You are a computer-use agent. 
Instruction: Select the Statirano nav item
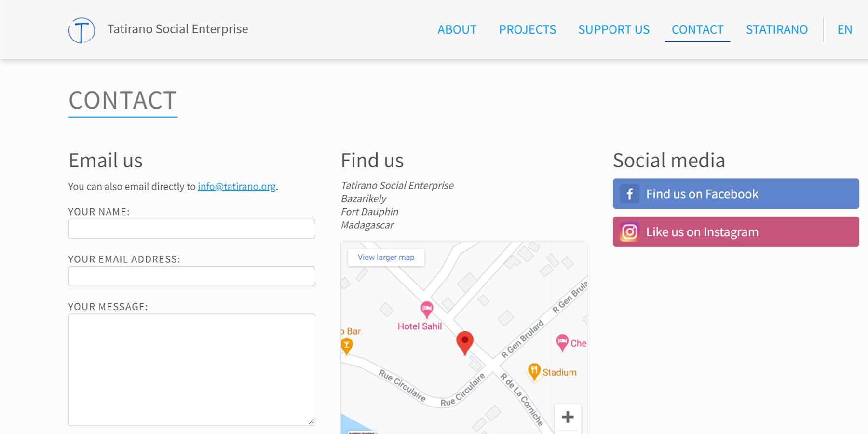pos(776,29)
